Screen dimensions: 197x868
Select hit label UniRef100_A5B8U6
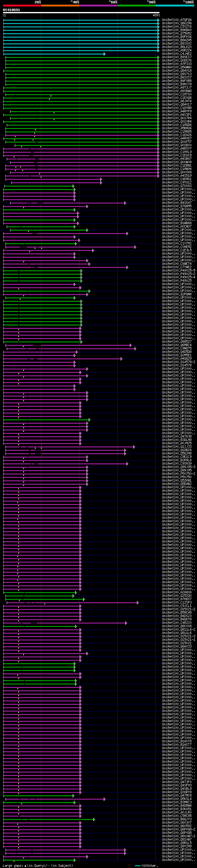pos(177,128)
